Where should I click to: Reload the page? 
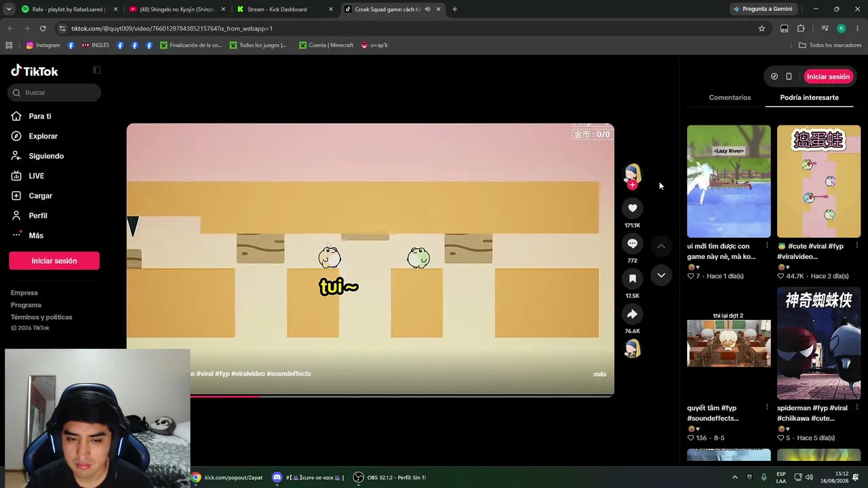43,28
